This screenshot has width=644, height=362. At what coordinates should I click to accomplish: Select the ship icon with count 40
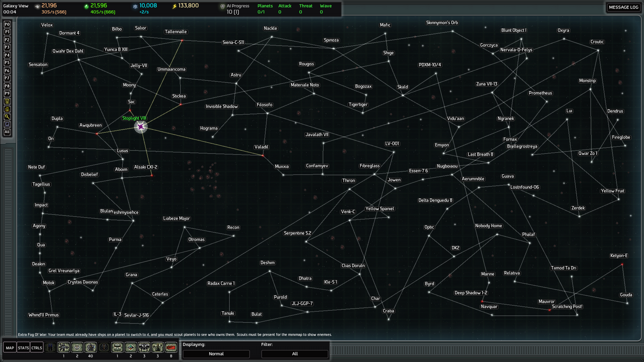pyautogui.click(x=91, y=347)
